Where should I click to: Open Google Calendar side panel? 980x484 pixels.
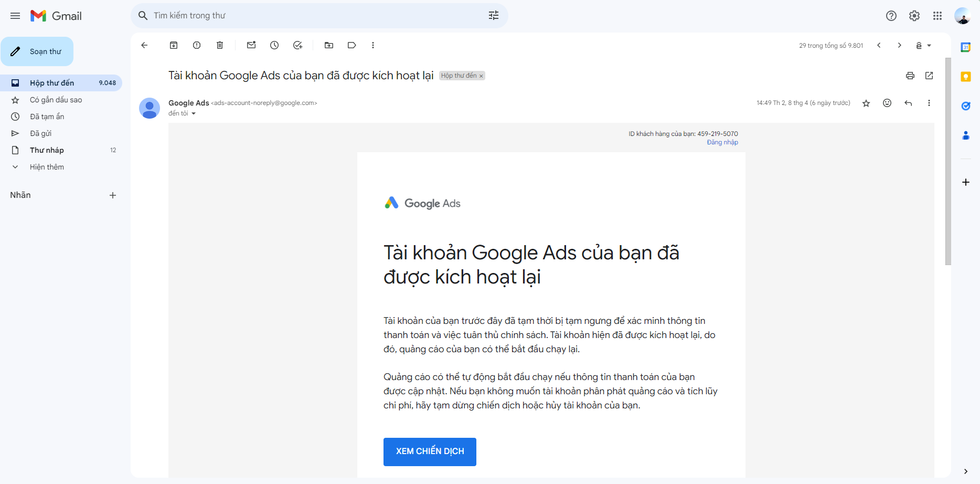[965, 47]
